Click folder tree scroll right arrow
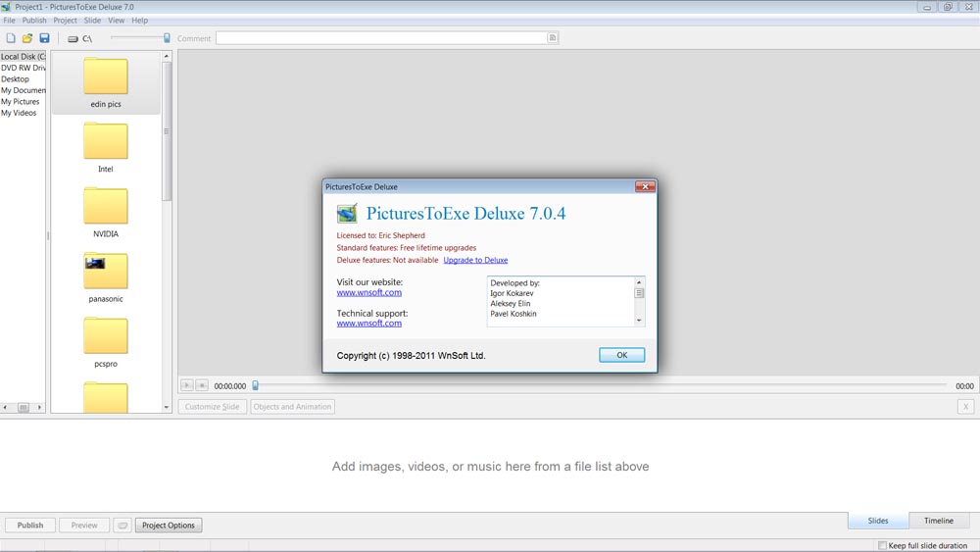 point(39,407)
